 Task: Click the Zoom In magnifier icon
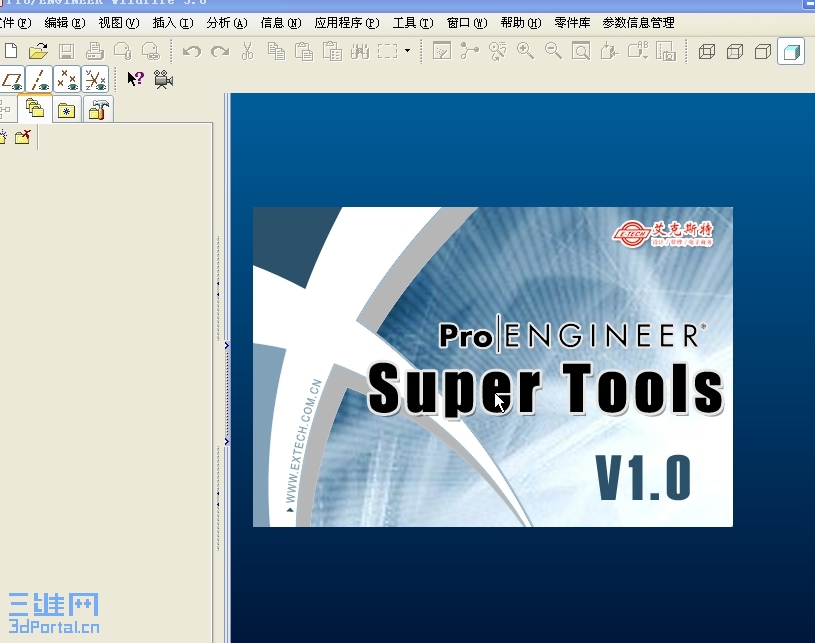(x=525, y=51)
